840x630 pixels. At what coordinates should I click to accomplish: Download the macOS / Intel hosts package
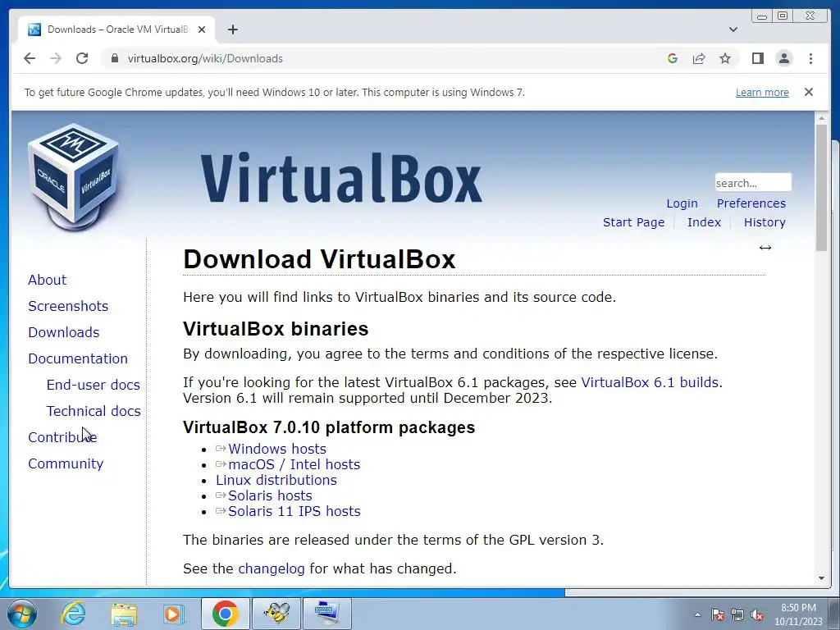(x=294, y=464)
